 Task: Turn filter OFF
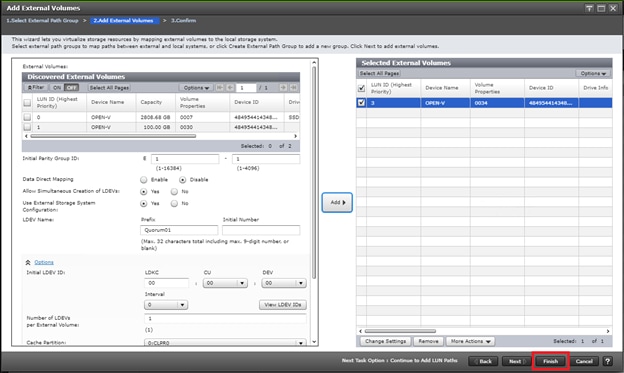[72, 88]
